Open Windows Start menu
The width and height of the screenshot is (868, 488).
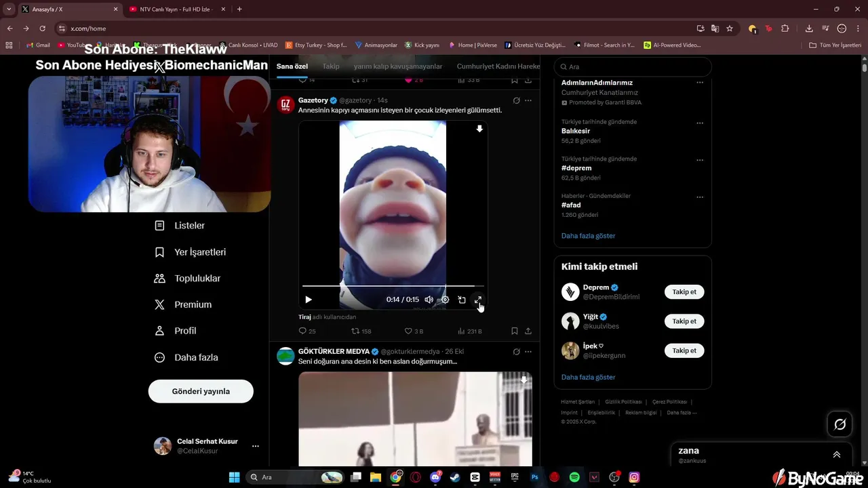[x=234, y=477]
